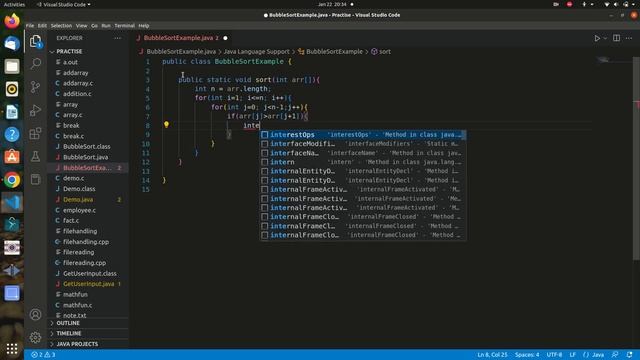Open editor More Actions ellipsis
Screen dimensions: 640x360
(x=629, y=38)
